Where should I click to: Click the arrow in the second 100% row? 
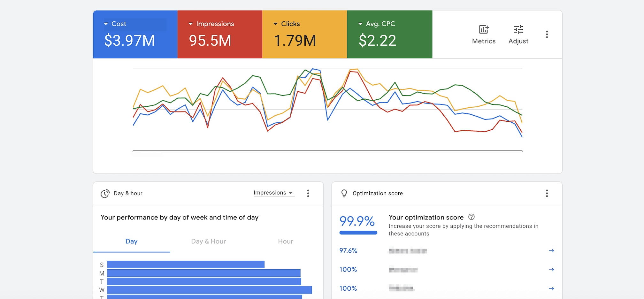551,270
